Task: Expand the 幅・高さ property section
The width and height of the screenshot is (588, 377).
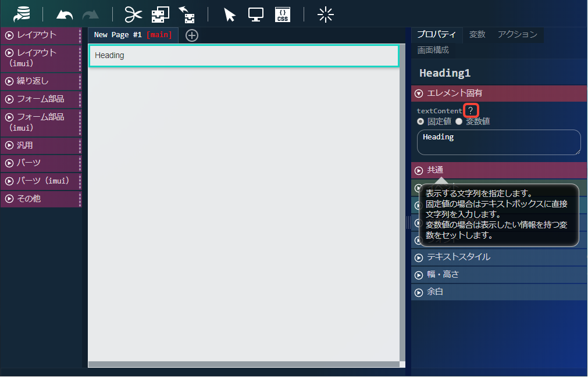Action: point(499,275)
